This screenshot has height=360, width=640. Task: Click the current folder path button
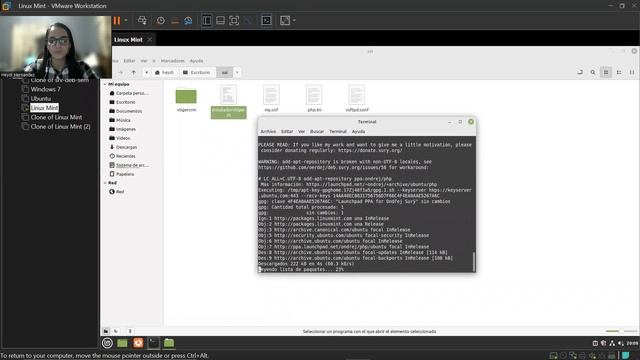tap(224, 72)
